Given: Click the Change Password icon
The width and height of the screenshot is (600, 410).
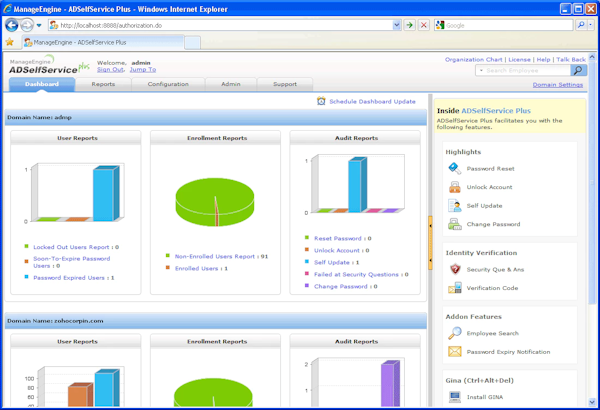Looking at the screenshot, I should coord(455,224).
